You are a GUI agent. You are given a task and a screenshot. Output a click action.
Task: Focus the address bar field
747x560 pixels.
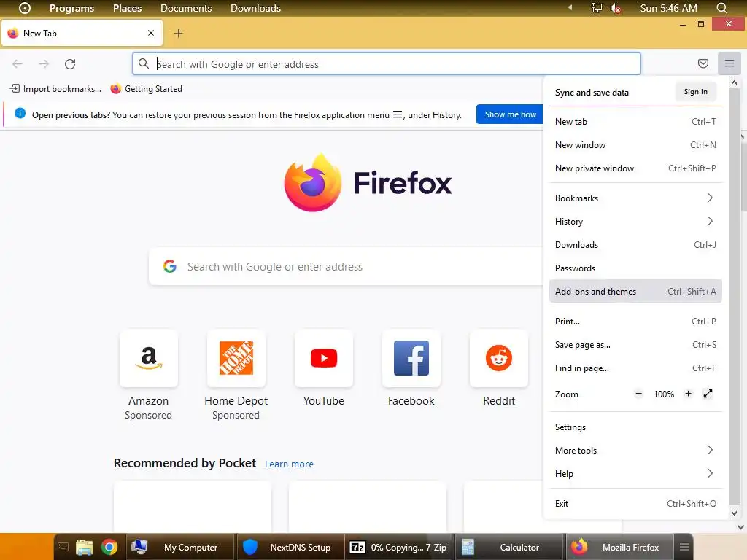coord(387,64)
